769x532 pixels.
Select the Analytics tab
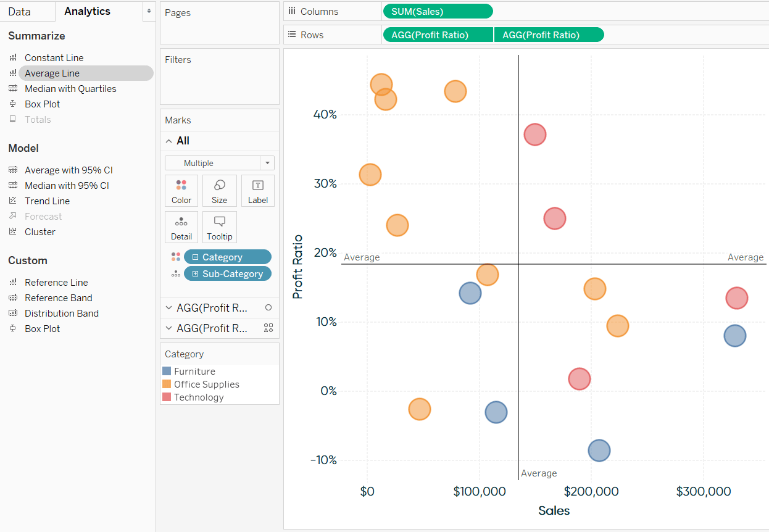tap(86, 11)
